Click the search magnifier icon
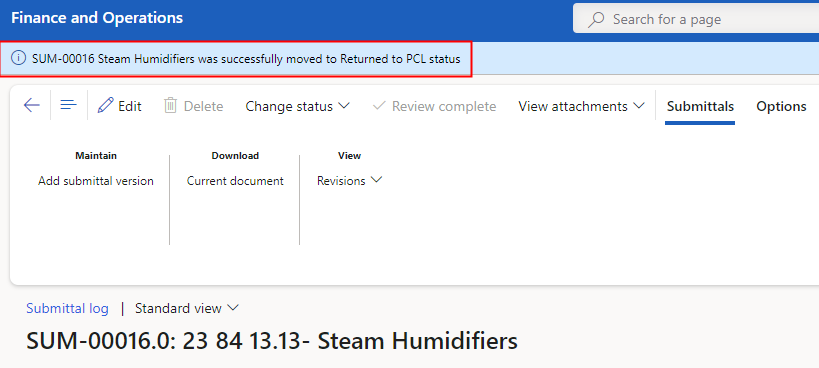This screenshot has height=368, width=819. coord(596,20)
